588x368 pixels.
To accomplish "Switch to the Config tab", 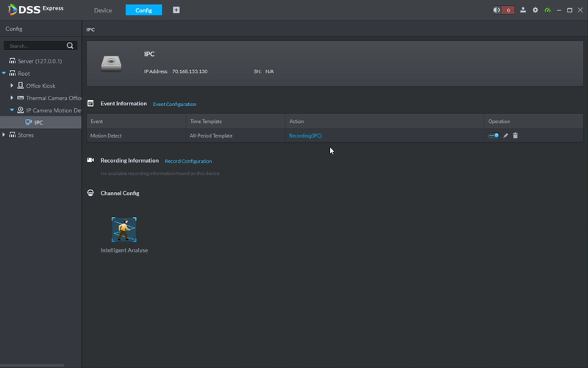I will [x=143, y=10].
